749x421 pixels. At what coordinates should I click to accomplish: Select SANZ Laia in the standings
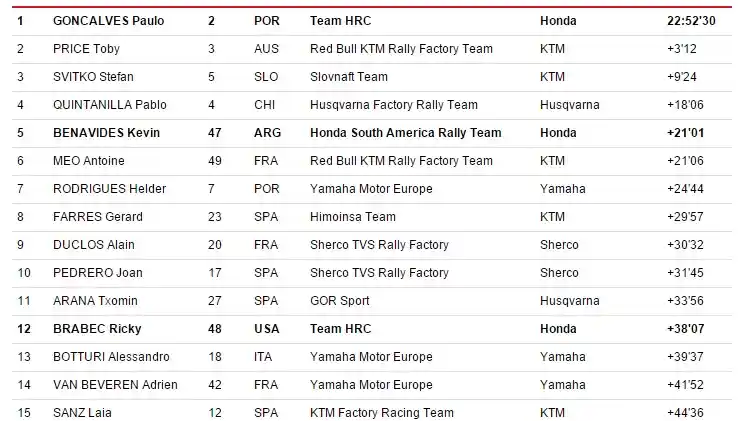80,412
